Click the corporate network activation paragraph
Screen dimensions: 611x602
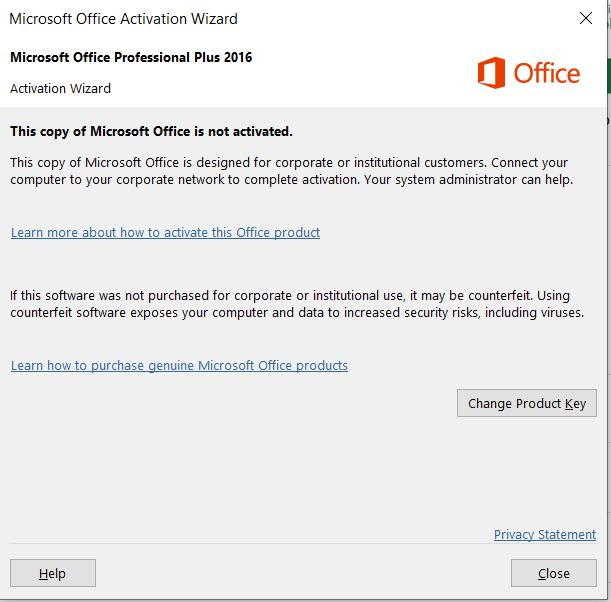click(290, 171)
